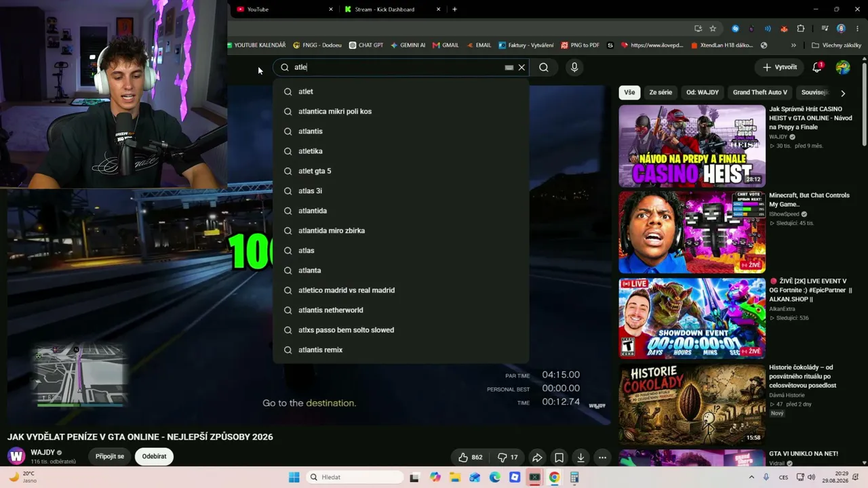Clear the YouTube search box text
868x488 pixels.
pos(521,68)
